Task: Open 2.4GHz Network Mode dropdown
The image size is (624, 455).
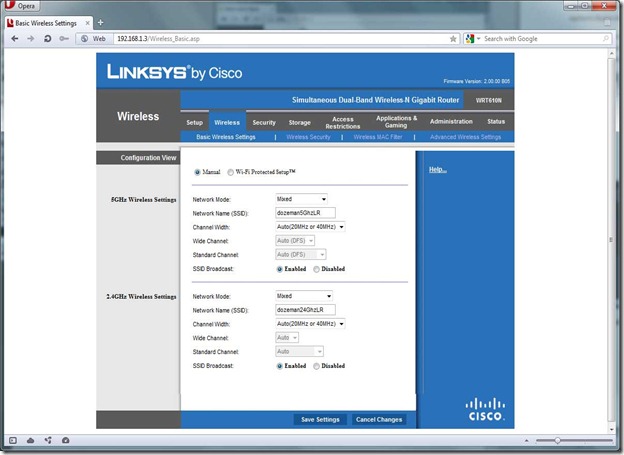Action: point(304,296)
